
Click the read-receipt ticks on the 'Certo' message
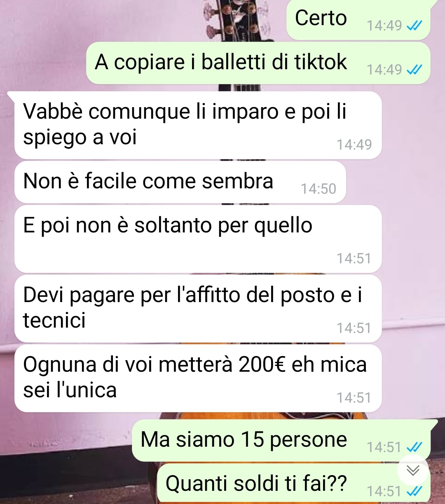[x=414, y=26]
